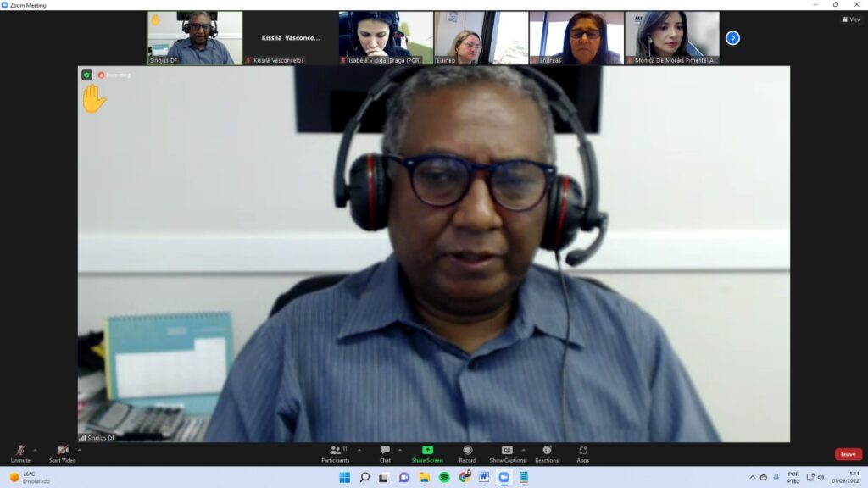Select Kissila Vasconcelos participant tile
This screenshot has width=868, height=488.
pos(290,38)
